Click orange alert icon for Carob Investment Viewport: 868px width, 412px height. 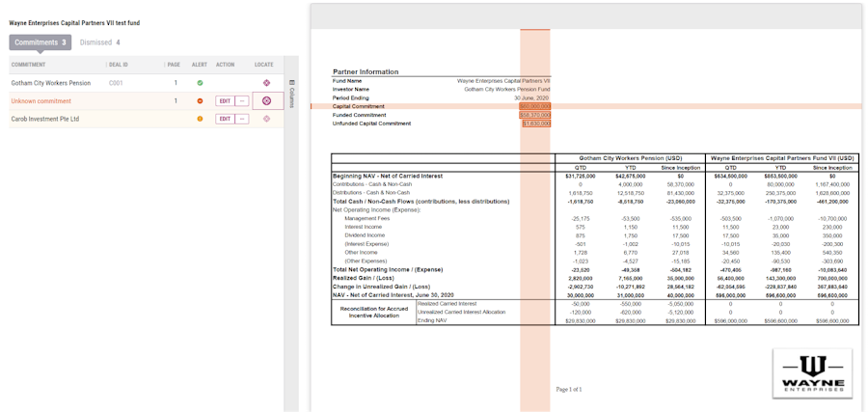200,119
